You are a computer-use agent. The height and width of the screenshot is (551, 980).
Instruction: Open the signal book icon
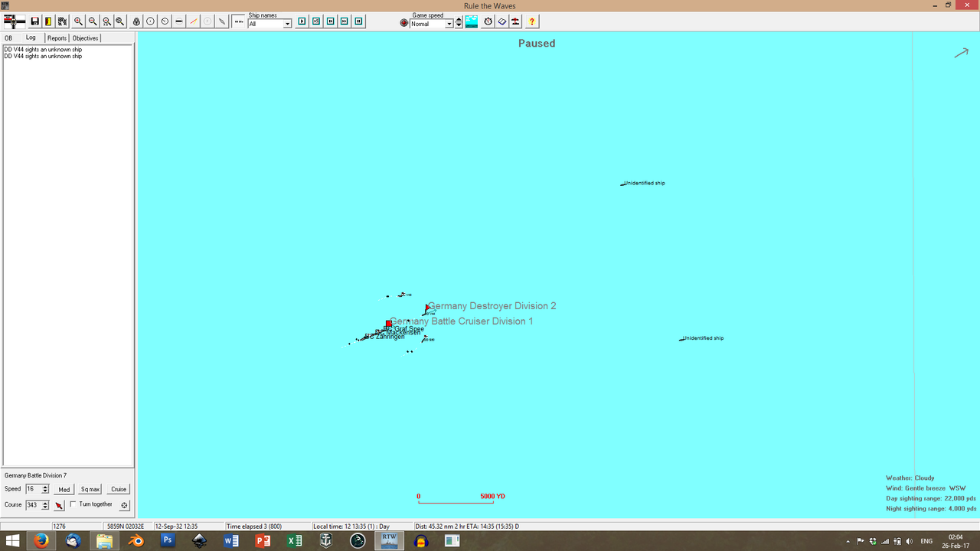pos(502,21)
